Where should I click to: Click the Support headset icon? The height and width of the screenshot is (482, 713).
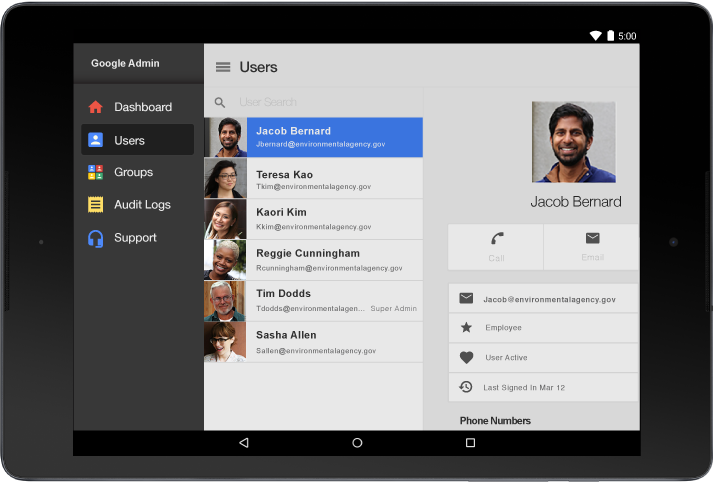pyautogui.click(x=96, y=238)
